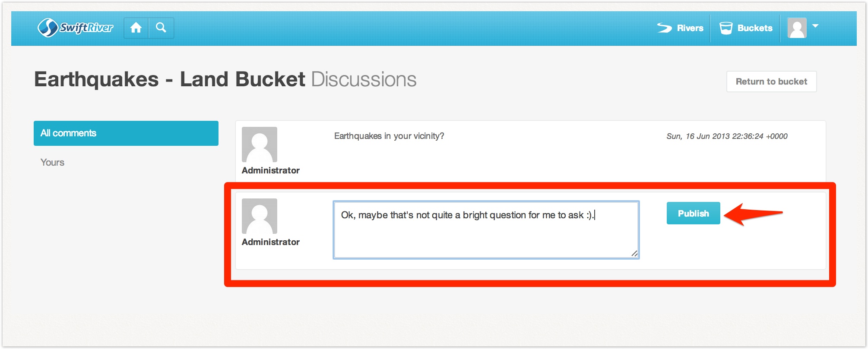Expand the user account dropdown arrow
This screenshot has width=868, height=349.
tap(815, 26)
